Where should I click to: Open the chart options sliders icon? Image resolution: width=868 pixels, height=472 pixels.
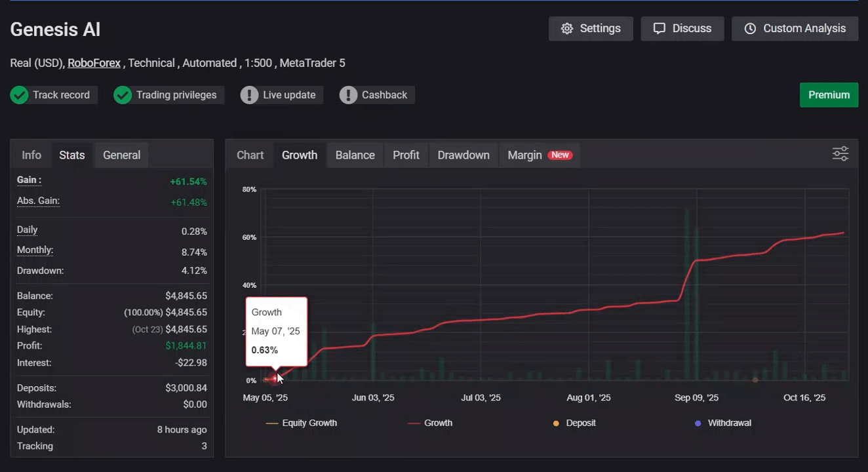840,154
